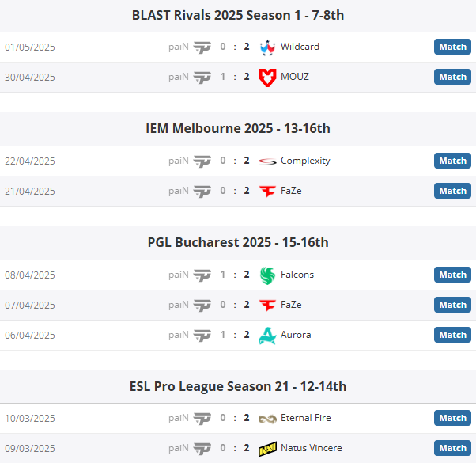This screenshot has height=463, width=476.
Task: Click the Eternal Fire infinity logo
Action: [x=267, y=419]
